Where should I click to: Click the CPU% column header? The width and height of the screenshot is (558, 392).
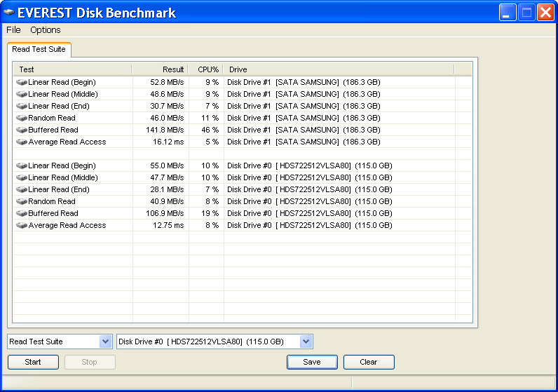(x=206, y=69)
